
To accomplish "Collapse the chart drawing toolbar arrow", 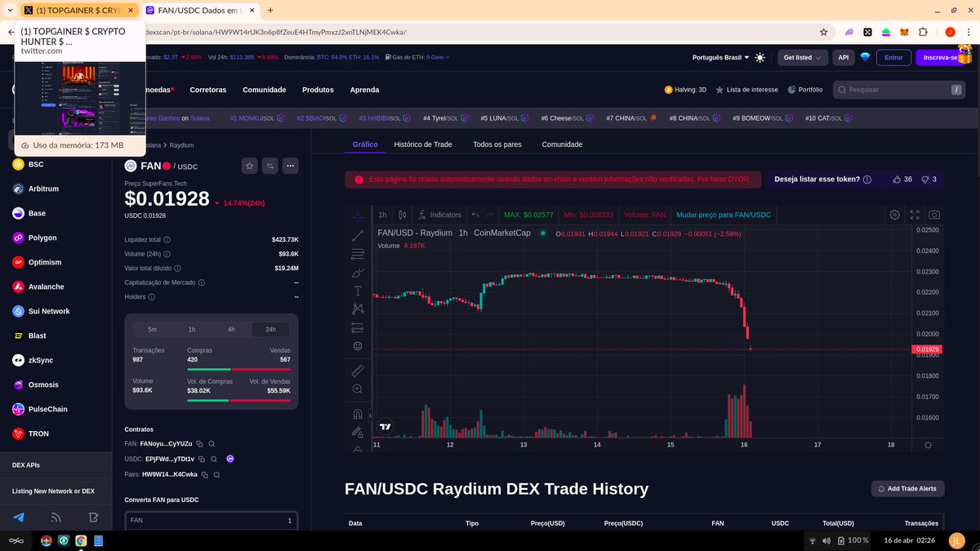I will pos(372,415).
